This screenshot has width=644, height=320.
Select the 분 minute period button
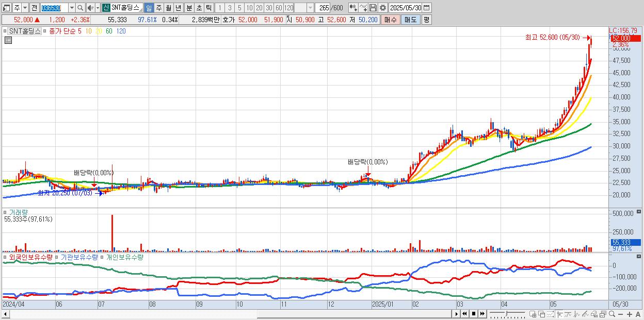(x=189, y=8)
